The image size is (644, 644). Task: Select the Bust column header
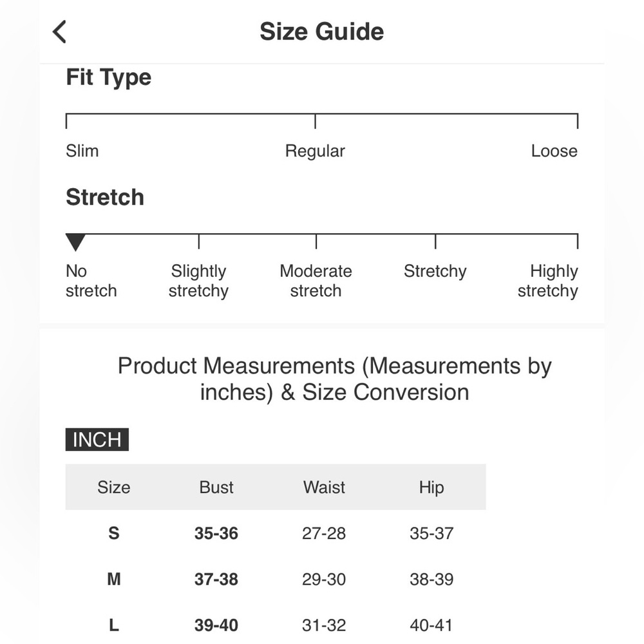[216, 488]
